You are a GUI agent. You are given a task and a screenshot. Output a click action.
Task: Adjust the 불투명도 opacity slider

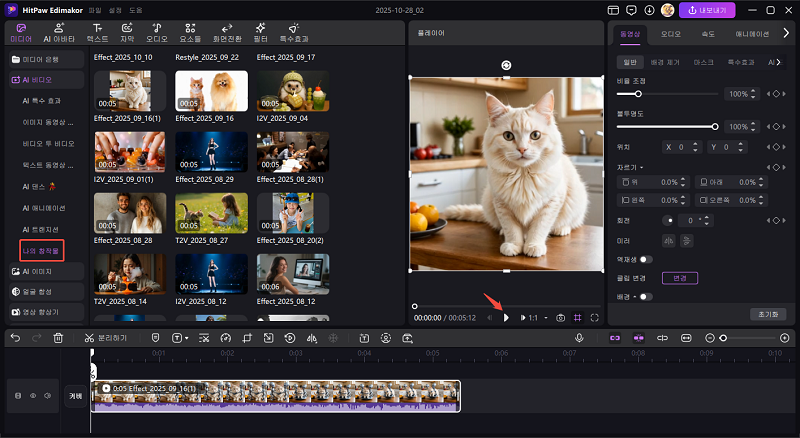[x=714, y=127]
